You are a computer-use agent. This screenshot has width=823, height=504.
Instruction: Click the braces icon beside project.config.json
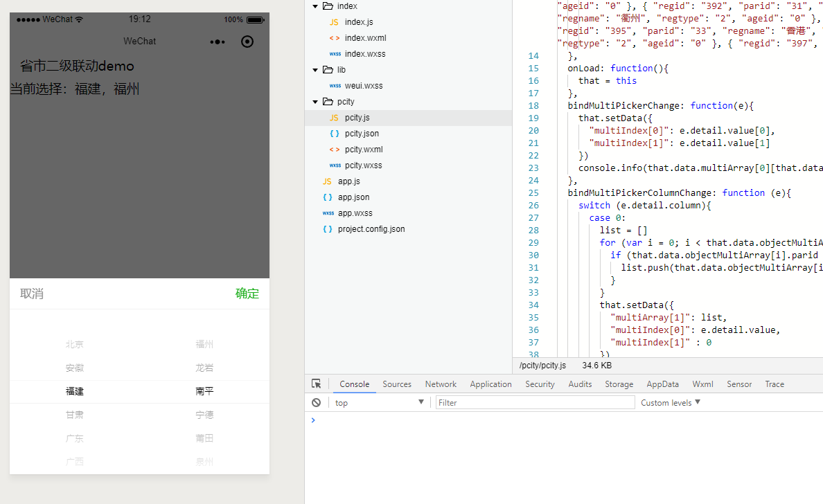(x=327, y=228)
